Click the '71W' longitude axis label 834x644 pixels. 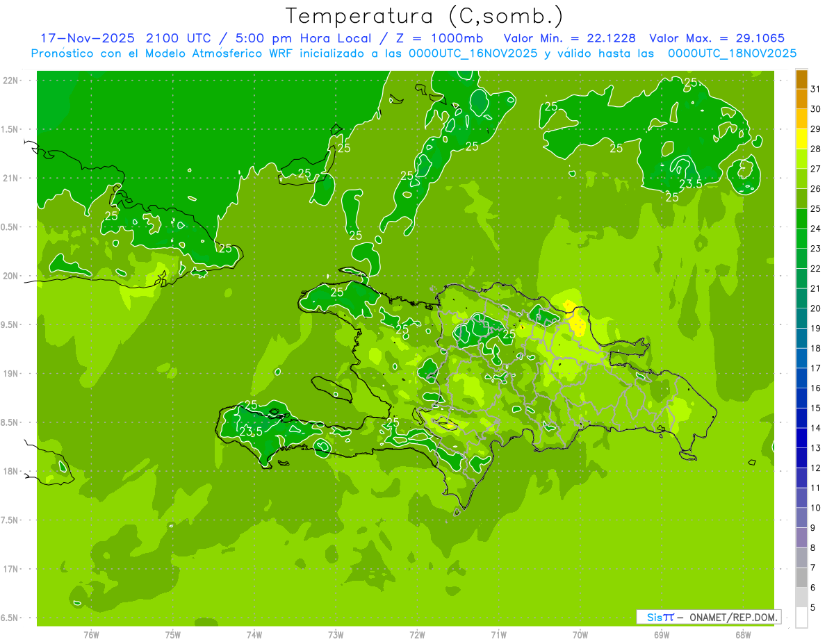tap(498, 634)
